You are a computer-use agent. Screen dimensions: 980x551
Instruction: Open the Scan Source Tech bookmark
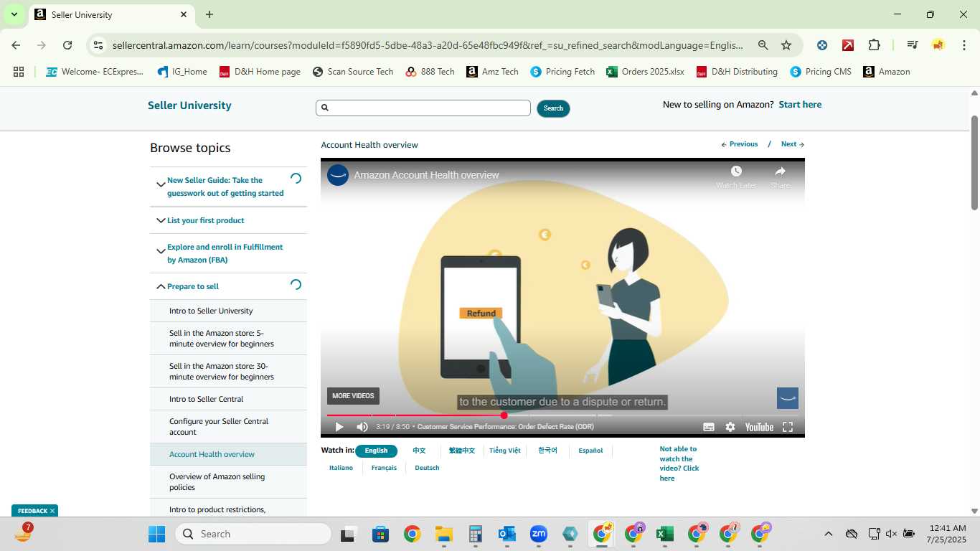point(353,72)
